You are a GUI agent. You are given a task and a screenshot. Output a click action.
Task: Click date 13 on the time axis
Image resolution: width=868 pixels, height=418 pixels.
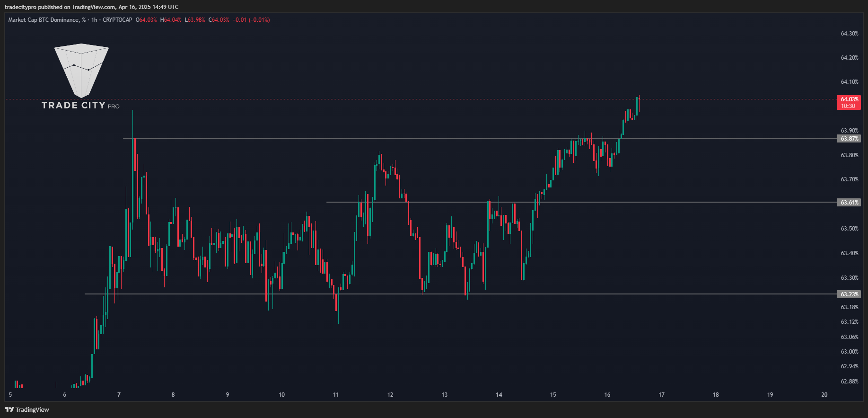pyautogui.click(x=445, y=395)
